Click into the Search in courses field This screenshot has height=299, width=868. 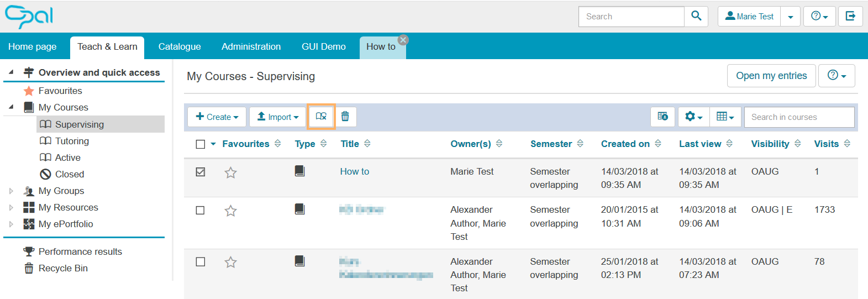pos(798,117)
